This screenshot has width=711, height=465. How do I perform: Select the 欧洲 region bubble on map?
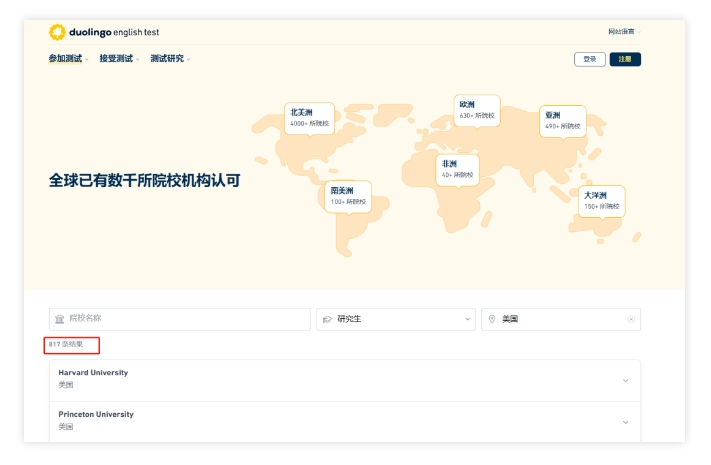(477, 110)
